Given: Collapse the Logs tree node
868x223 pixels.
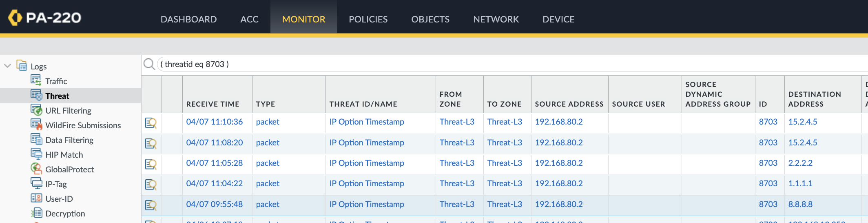Looking at the screenshot, I should click(7, 66).
